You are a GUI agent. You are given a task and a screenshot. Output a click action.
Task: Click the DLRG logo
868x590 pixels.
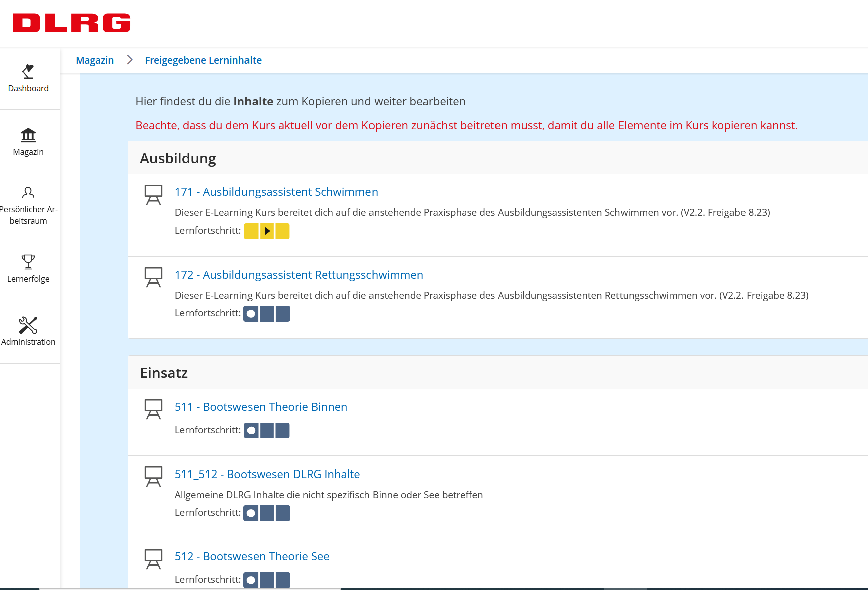point(71,23)
